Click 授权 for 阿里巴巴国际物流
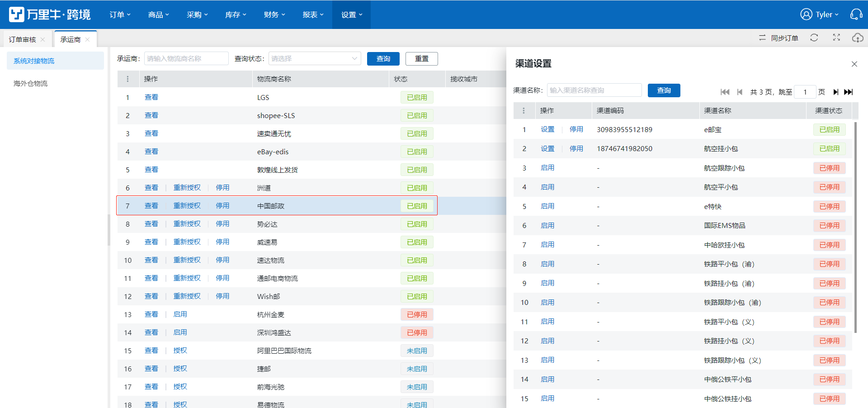 [x=180, y=351]
